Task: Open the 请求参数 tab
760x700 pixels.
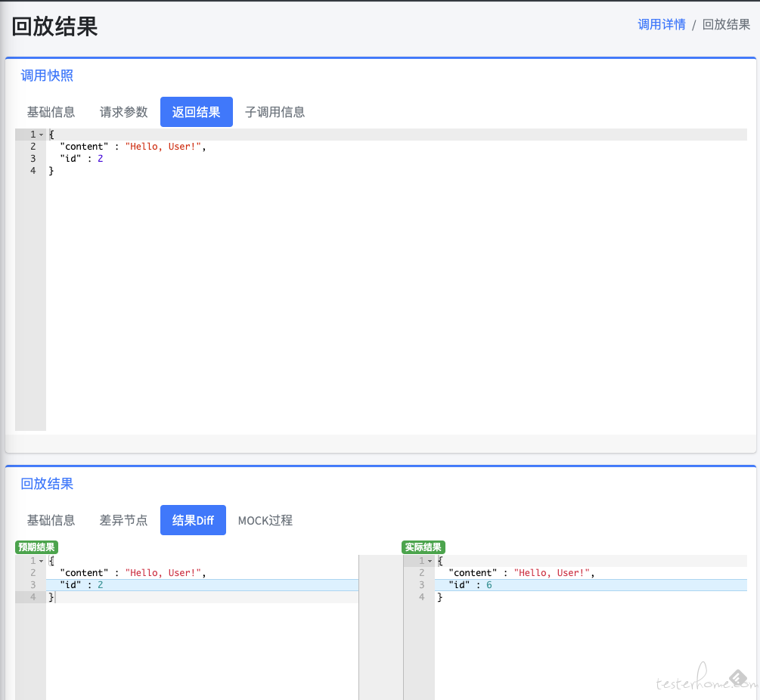Action: (x=123, y=112)
